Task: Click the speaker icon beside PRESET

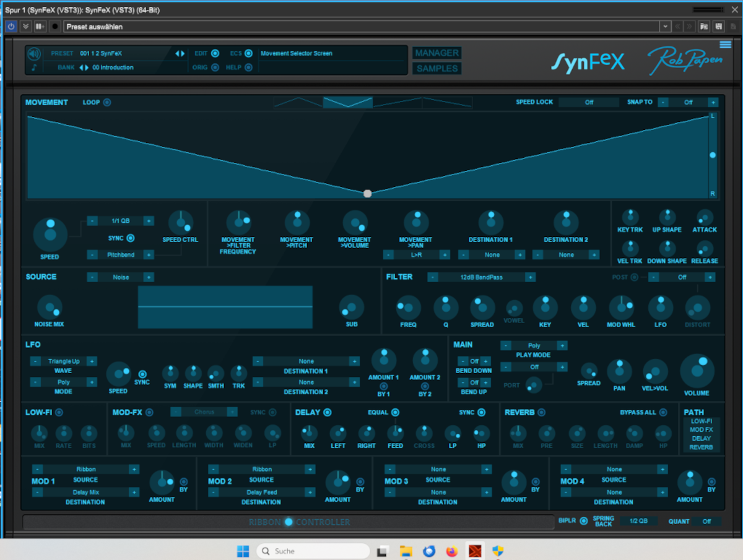Action: pos(34,53)
